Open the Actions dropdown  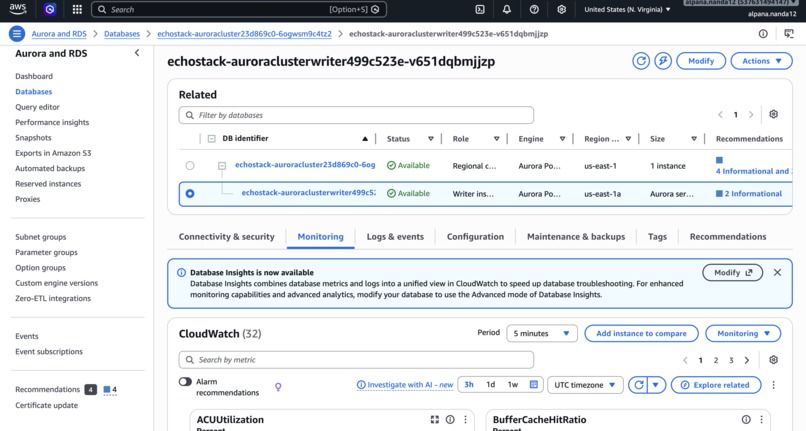761,61
